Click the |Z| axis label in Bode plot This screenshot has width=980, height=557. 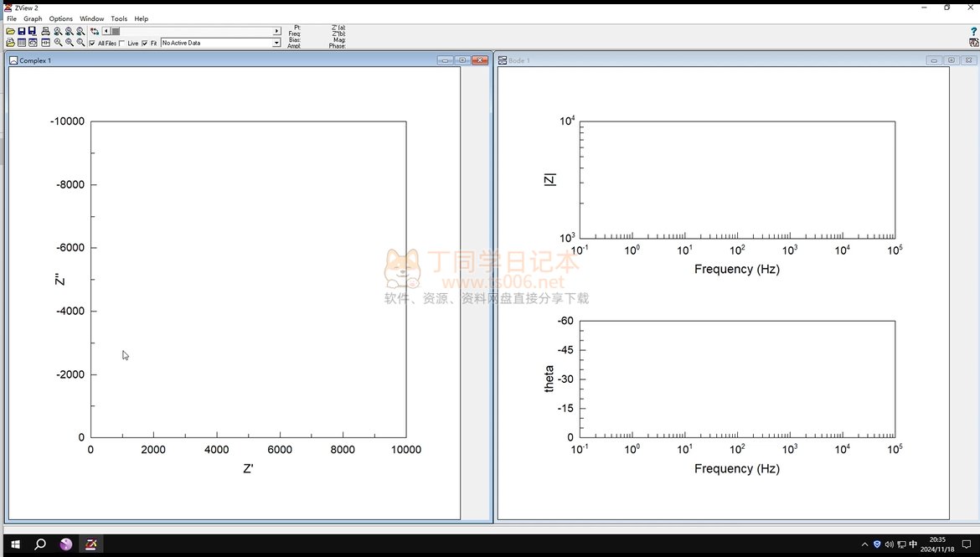(x=550, y=180)
